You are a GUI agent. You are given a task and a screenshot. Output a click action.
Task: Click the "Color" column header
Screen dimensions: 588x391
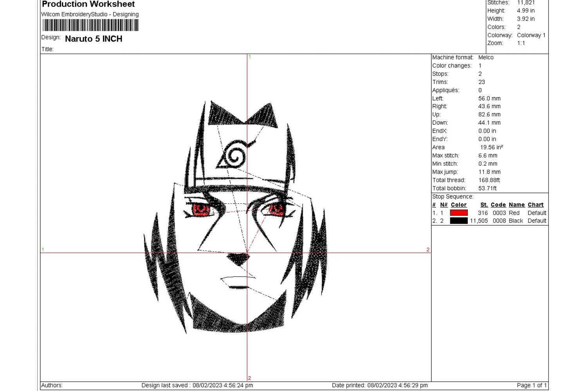[458, 205]
